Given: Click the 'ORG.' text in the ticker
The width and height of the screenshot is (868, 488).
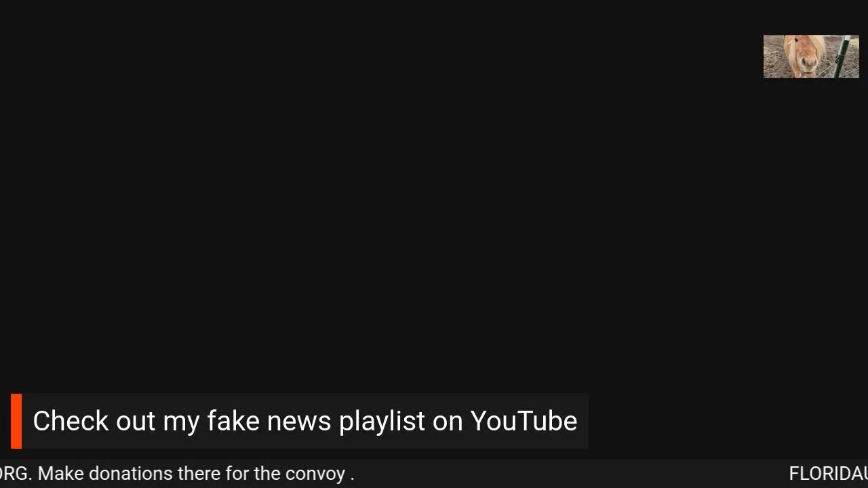Looking at the screenshot, I should click(16, 473).
